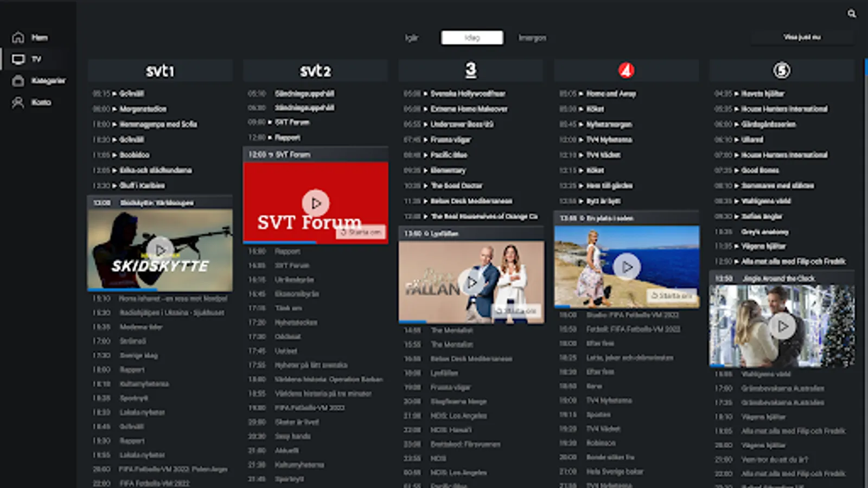This screenshot has height=488, width=868.
Task: Open the Jingle Around the Clock title bar
Action: coord(782,279)
